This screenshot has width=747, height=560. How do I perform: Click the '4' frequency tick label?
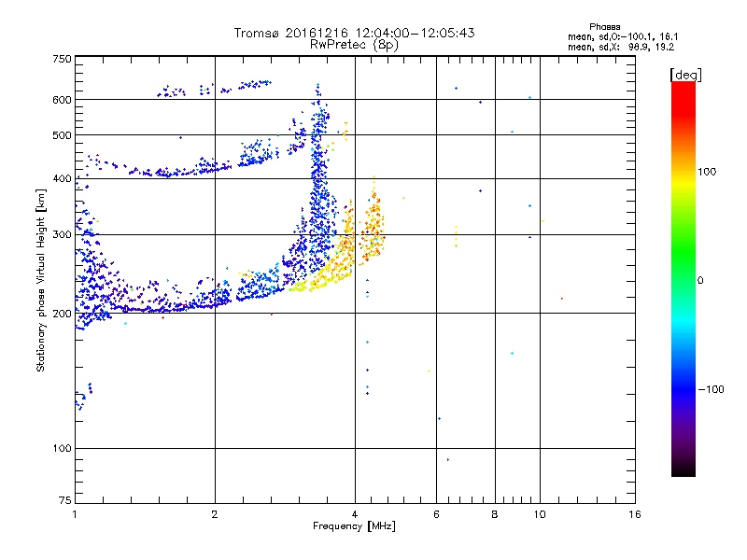pos(355,514)
